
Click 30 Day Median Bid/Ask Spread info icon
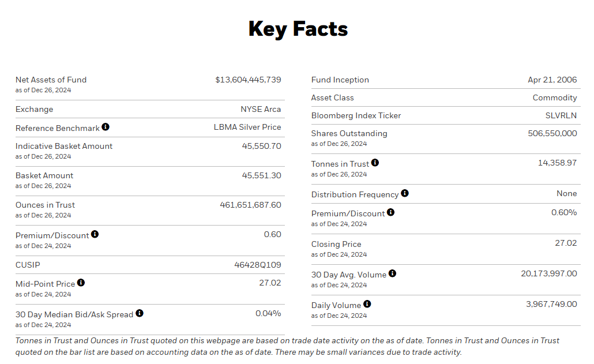140,313
